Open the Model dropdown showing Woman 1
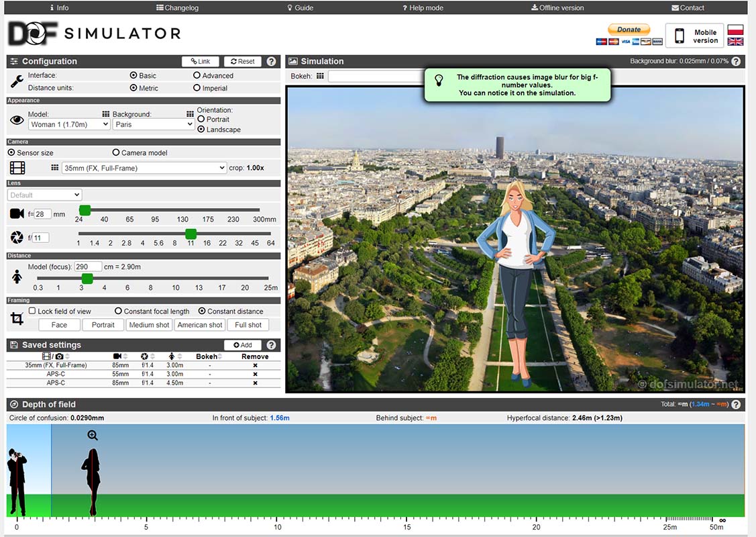The width and height of the screenshot is (756, 537). tap(68, 124)
